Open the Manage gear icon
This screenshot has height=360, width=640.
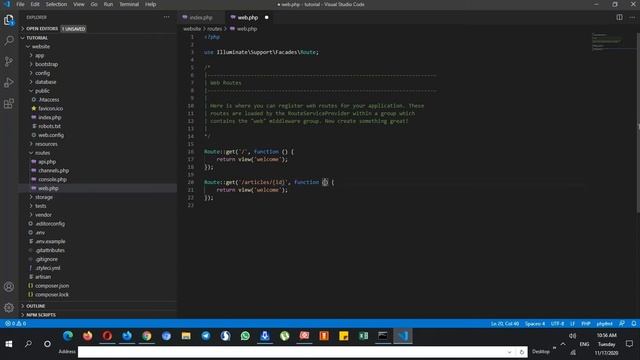pyautogui.click(x=9, y=307)
